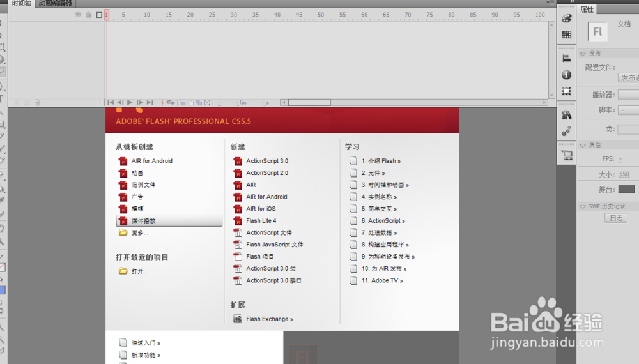Open the Align panel icon
This screenshot has width=639, height=364.
[x=566, y=59]
